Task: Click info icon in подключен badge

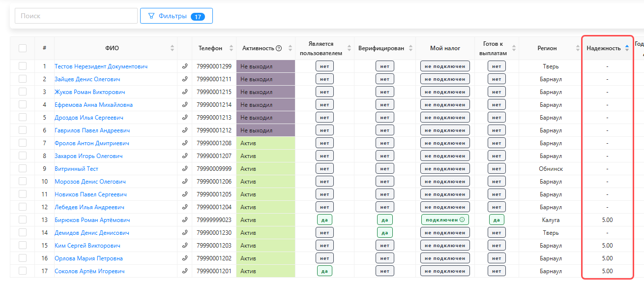Action: [462, 220]
